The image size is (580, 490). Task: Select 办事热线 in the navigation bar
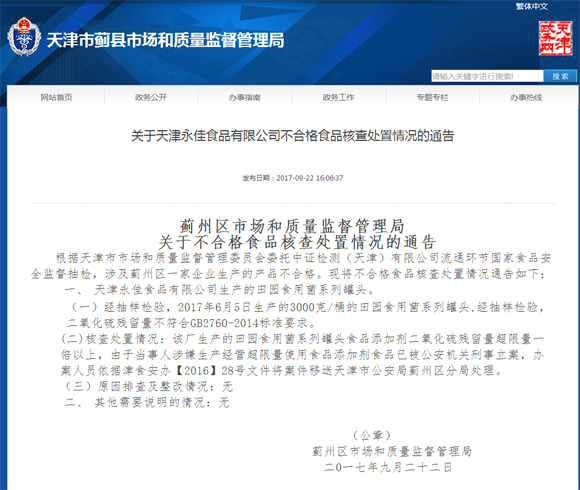526,97
